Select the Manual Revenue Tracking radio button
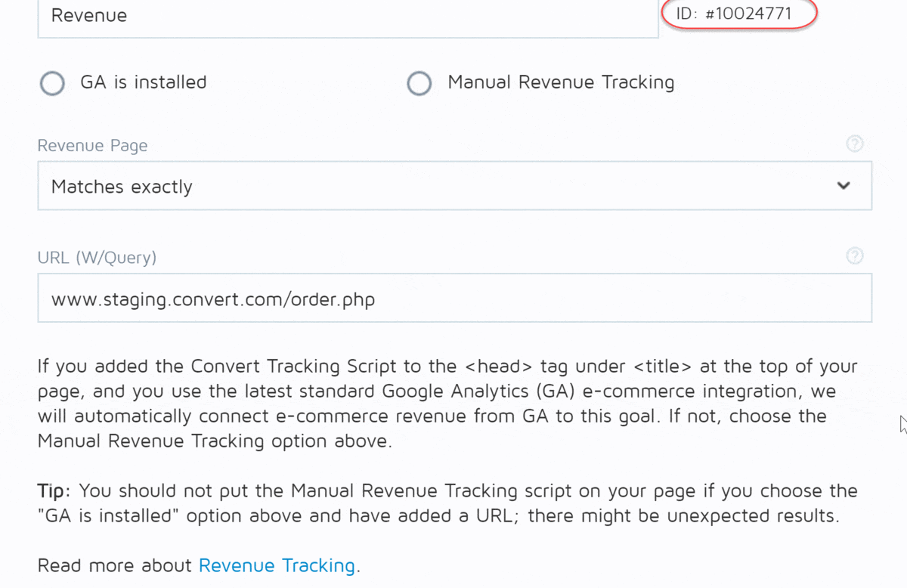Screen dimensions: 907x588 click(x=419, y=83)
